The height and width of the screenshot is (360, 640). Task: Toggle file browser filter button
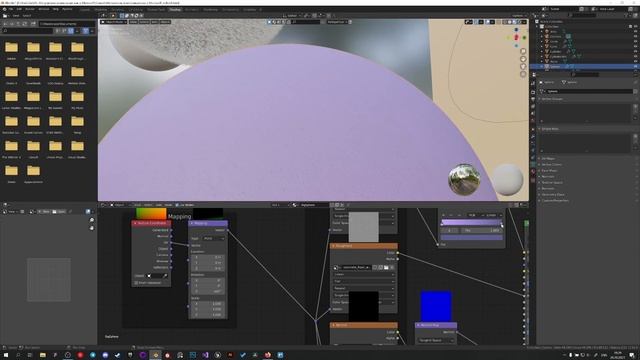tap(85, 31)
